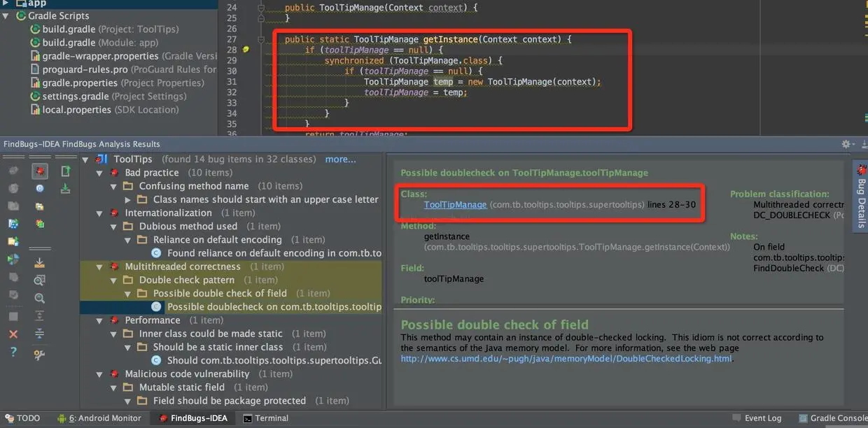868x428 pixels.
Task: Select the Dubious method used folder
Action: [188, 227]
